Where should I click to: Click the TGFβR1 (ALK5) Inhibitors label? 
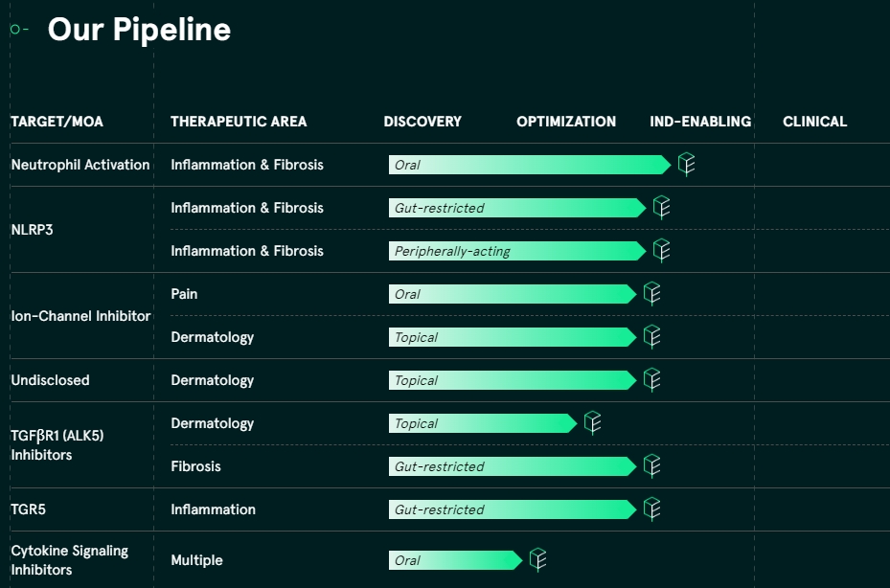point(57,445)
